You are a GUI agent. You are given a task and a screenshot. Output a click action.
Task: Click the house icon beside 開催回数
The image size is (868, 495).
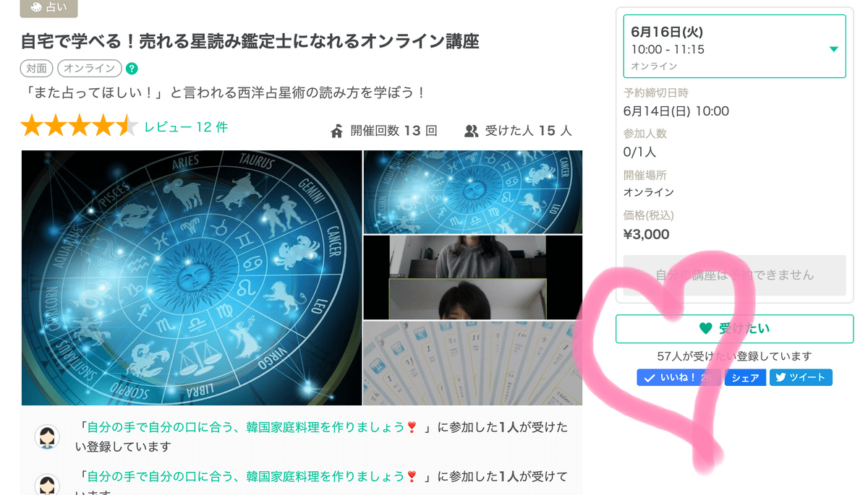coord(336,131)
